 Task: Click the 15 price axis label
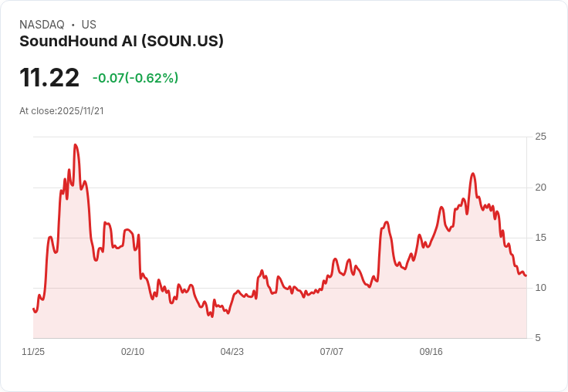pos(540,238)
